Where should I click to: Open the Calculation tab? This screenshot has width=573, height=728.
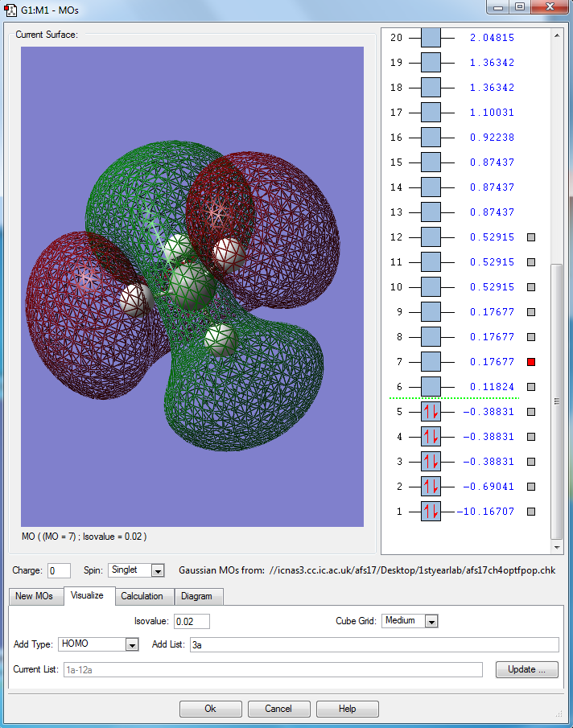click(142, 596)
